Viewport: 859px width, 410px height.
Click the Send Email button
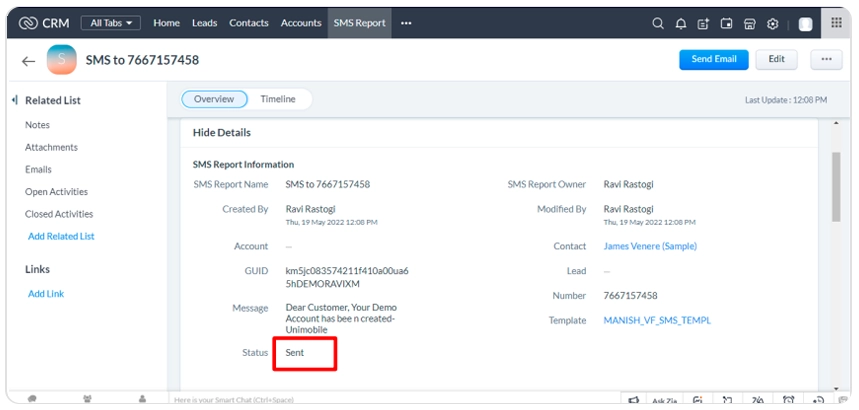click(x=713, y=60)
